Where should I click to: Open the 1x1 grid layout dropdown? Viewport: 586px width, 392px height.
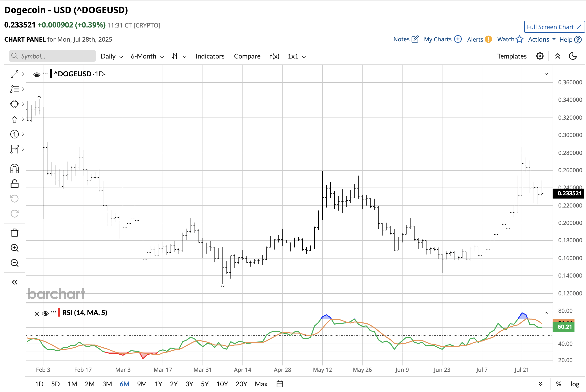click(x=297, y=56)
